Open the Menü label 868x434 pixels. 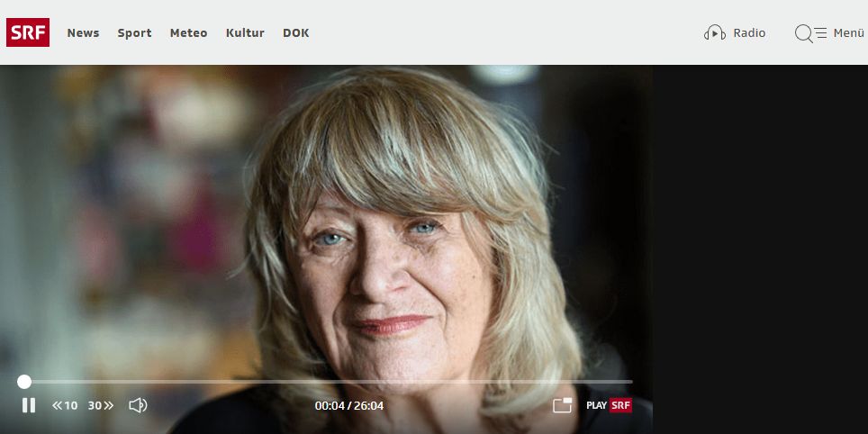click(848, 33)
